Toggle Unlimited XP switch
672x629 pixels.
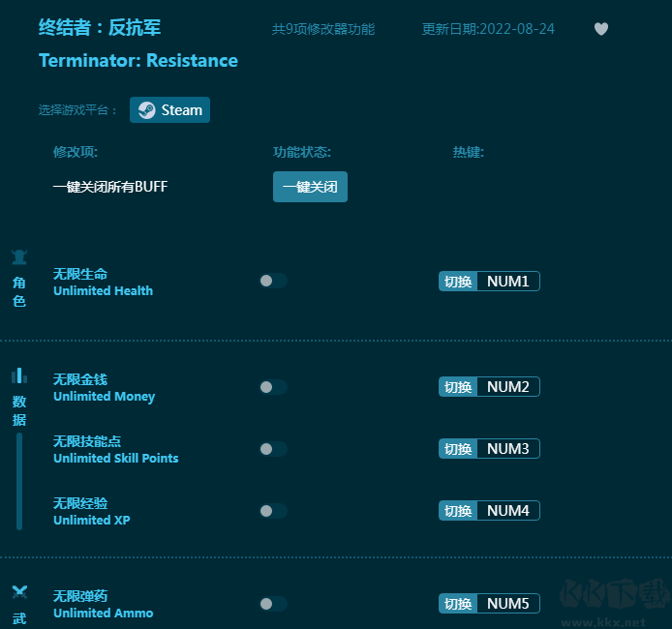(273, 511)
